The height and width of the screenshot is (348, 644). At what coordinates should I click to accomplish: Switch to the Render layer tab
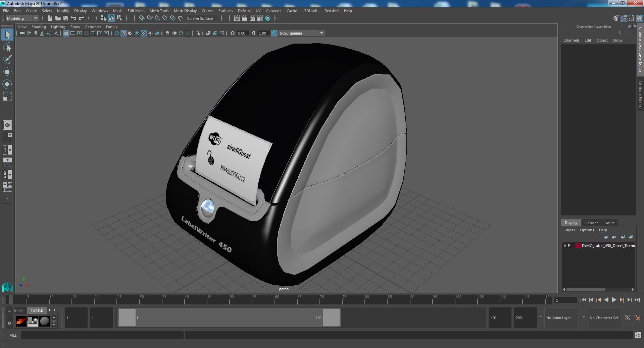pos(591,223)
